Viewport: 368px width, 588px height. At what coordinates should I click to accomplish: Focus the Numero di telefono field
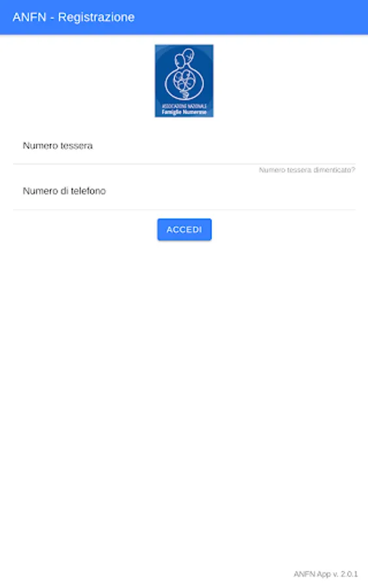click(x=184, y=191)
